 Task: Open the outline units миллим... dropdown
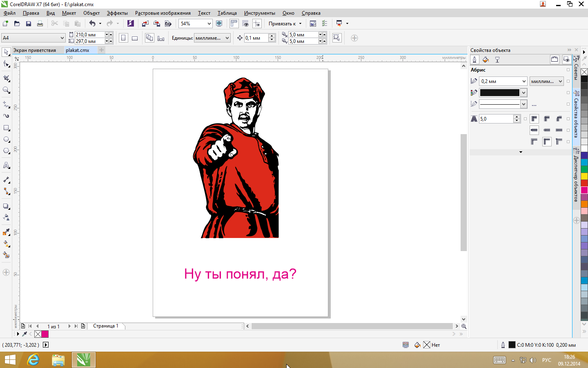[560, 81]
